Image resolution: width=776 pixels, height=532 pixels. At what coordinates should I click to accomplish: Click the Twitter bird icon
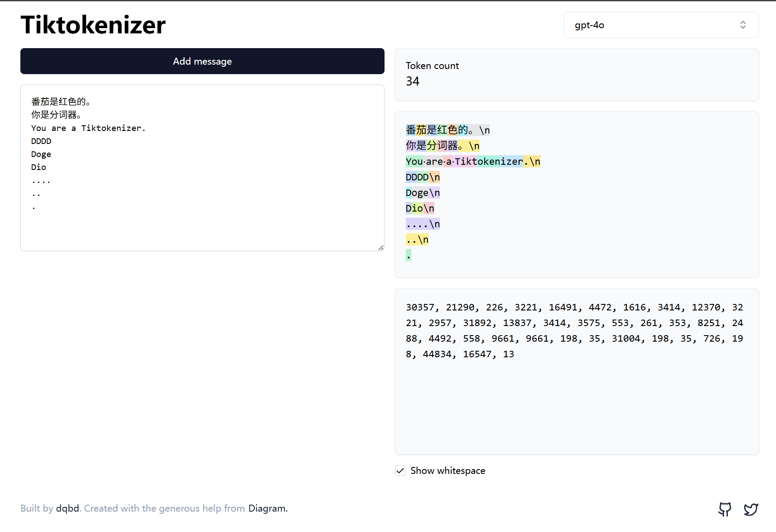pos(751,509)
